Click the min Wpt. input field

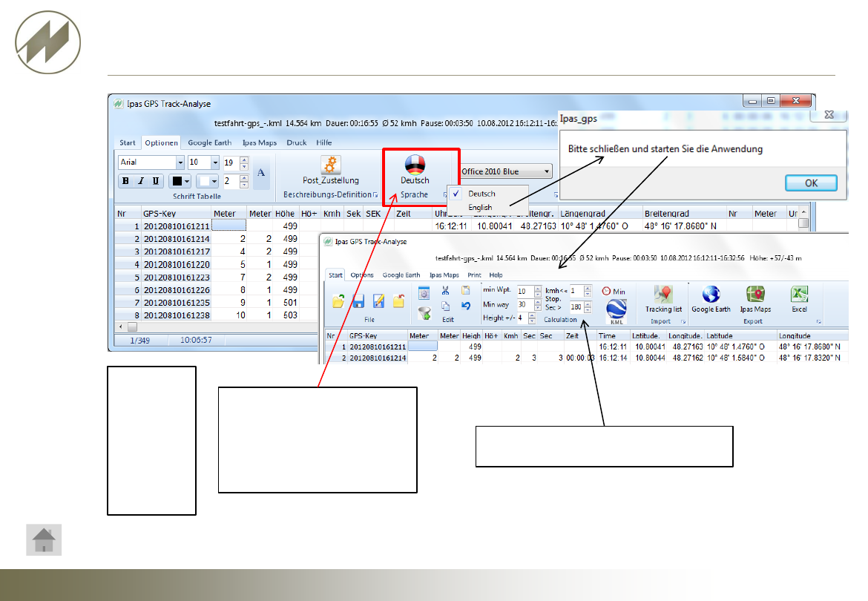pos(525,291)
